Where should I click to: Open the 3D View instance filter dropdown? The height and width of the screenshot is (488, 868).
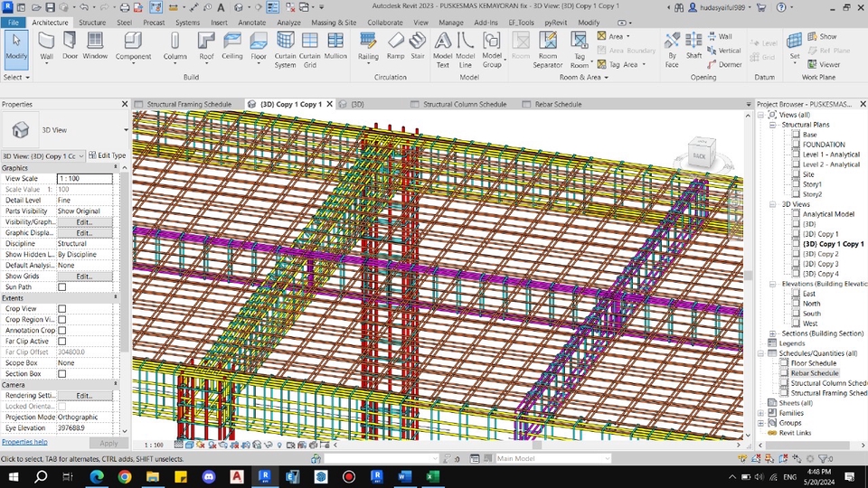(x=80, y=156)
